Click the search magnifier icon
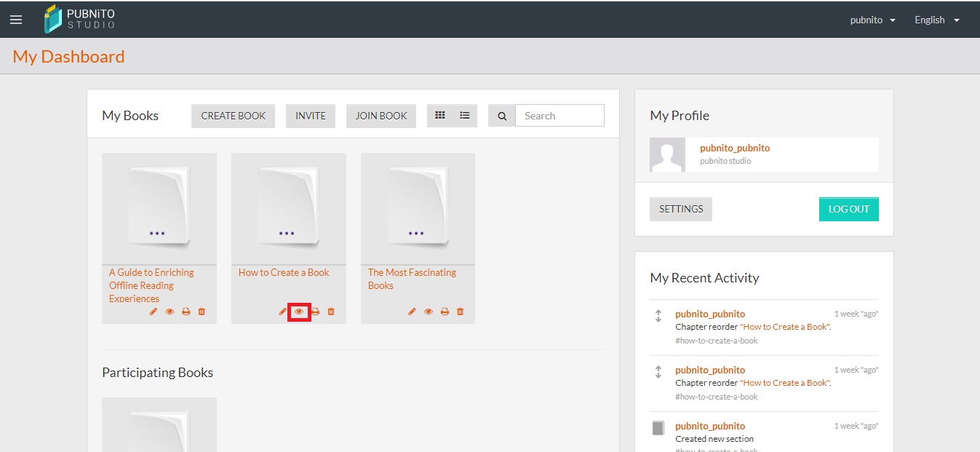980x452 pixels. [502, 116]
